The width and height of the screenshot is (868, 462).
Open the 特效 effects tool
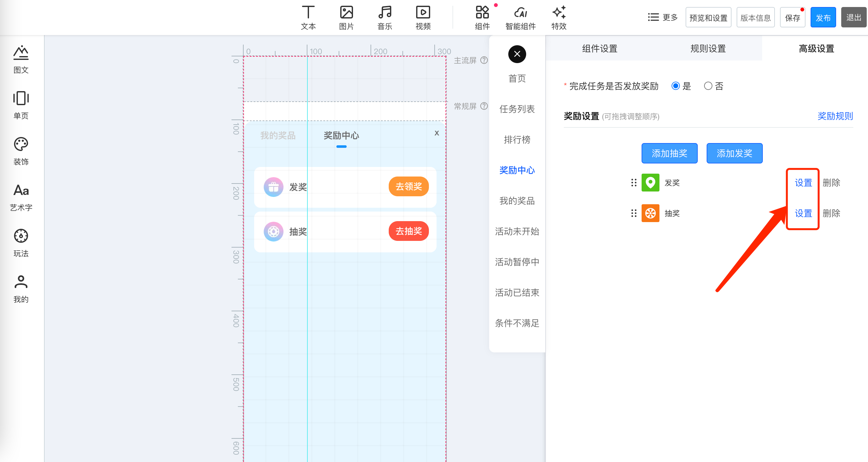pyautogui.click(x=559, y=18)
